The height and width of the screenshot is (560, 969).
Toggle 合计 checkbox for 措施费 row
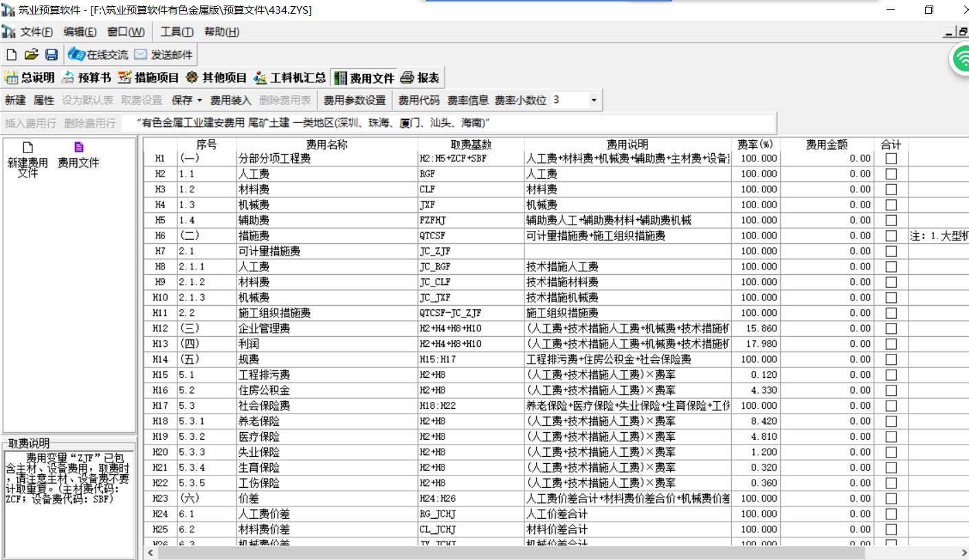pos(891,236)
